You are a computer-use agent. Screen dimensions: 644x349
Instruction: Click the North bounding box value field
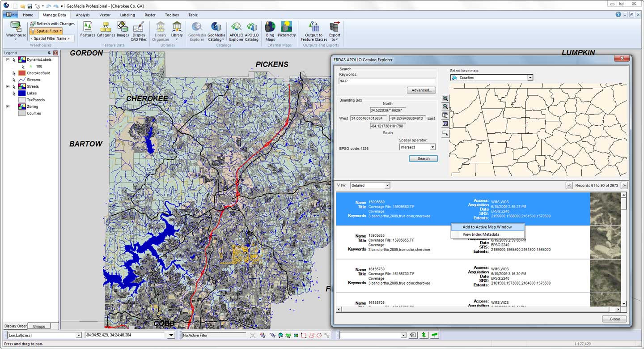388,110
